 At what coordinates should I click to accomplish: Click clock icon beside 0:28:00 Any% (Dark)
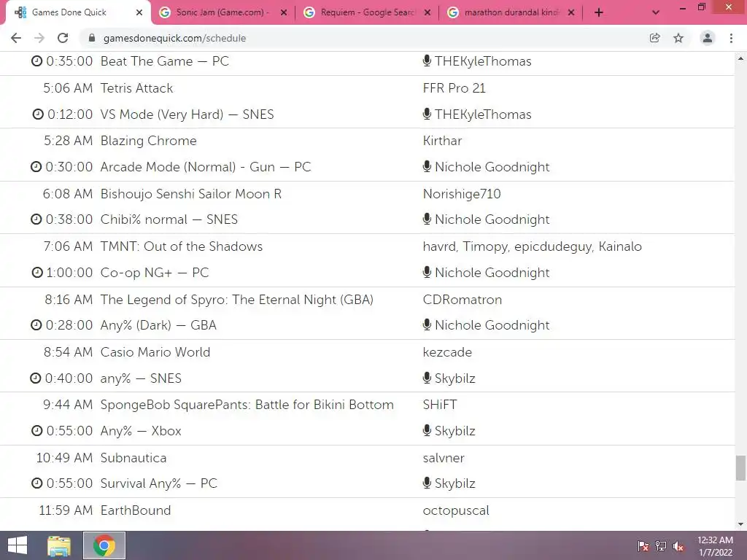(36, 324)
